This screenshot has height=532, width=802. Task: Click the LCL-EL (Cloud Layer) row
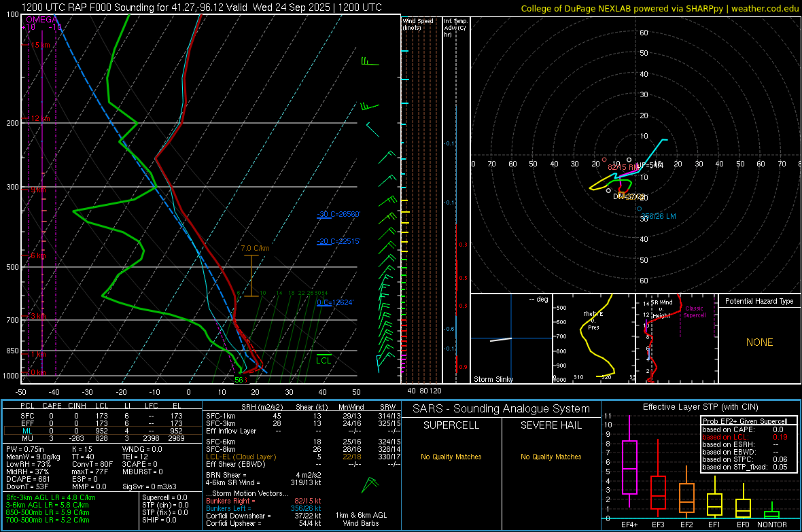[x=303, y=457]
